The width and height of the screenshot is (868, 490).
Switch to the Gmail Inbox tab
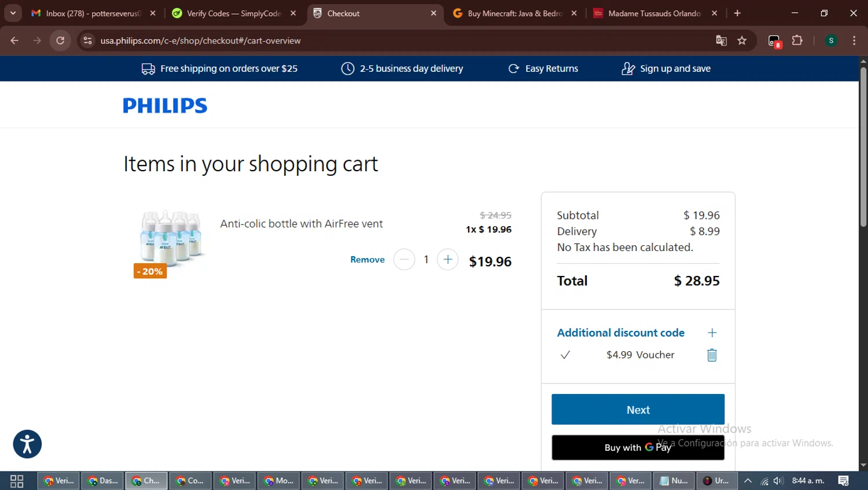(x=93, y=13)
